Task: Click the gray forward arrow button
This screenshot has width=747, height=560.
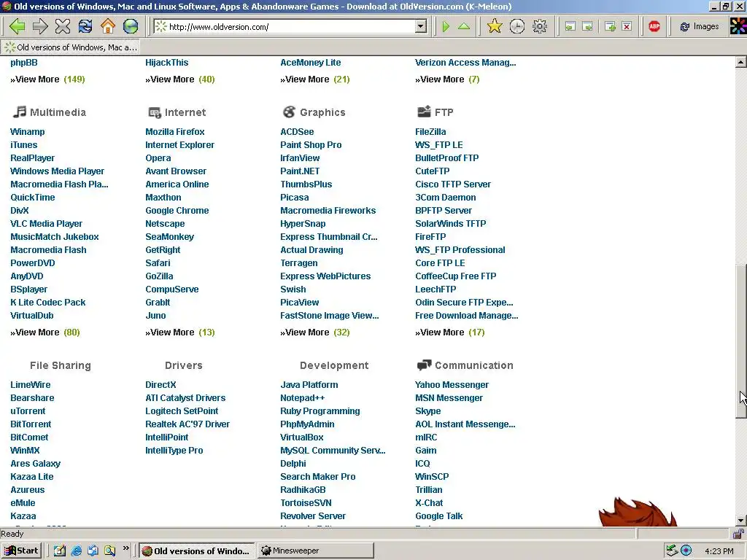Action: 40,26
